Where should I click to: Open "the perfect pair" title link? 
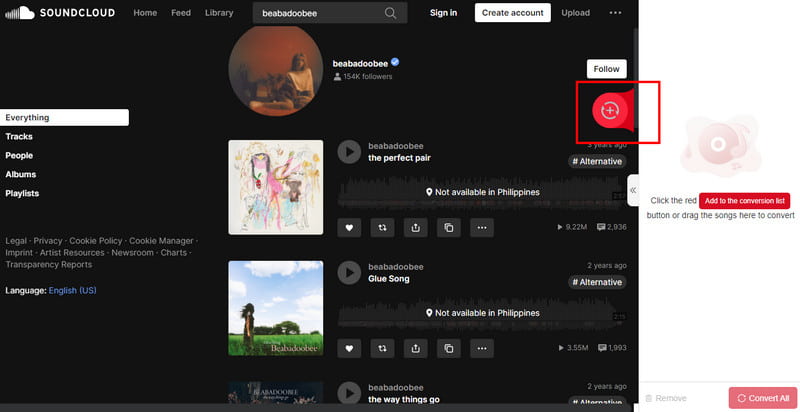(x=399, y=158)
